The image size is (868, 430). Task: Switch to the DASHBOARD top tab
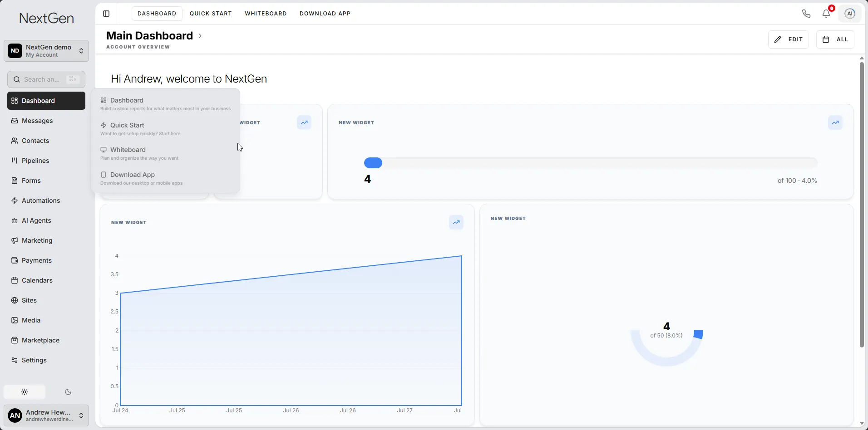157,14
